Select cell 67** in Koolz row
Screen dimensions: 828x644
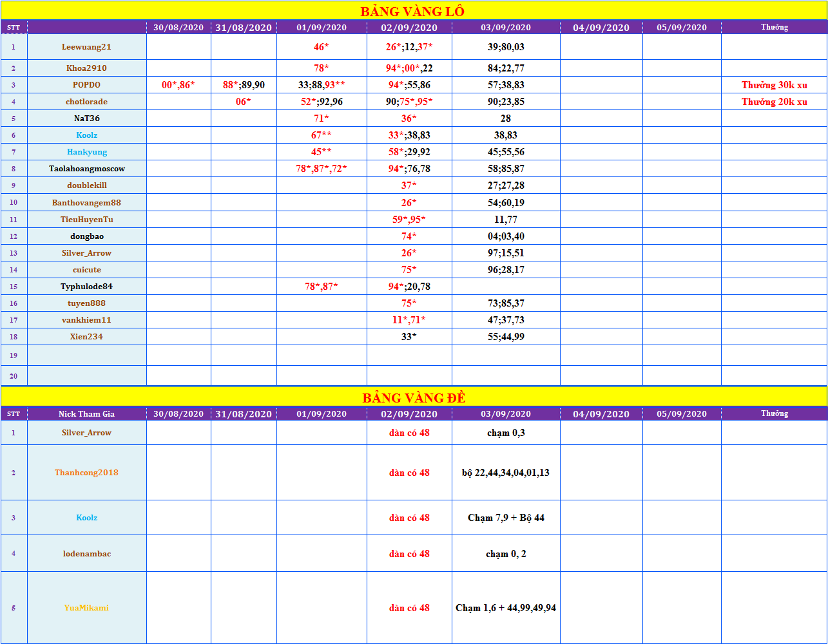[x=322, y=135]
